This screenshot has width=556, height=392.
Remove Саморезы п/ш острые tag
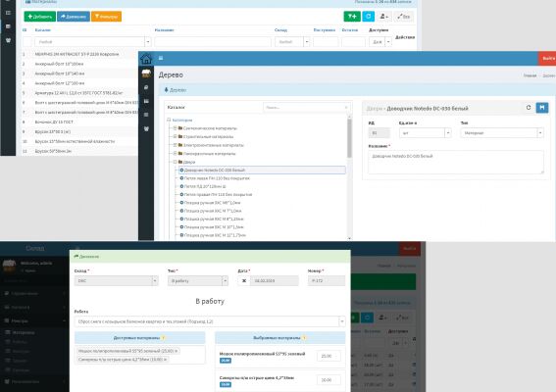point(166,360)
